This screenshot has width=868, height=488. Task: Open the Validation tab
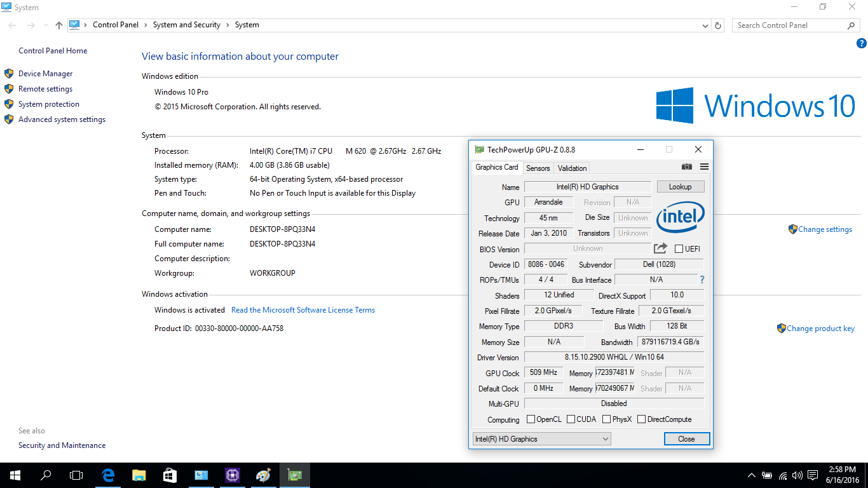(572, 168)
